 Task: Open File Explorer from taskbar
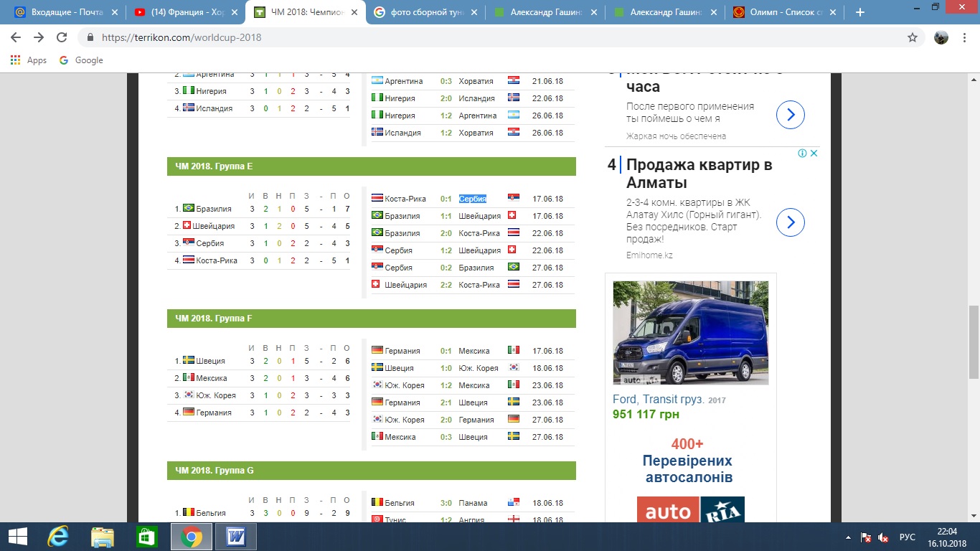pyautogui.click(x=103, y=537)
